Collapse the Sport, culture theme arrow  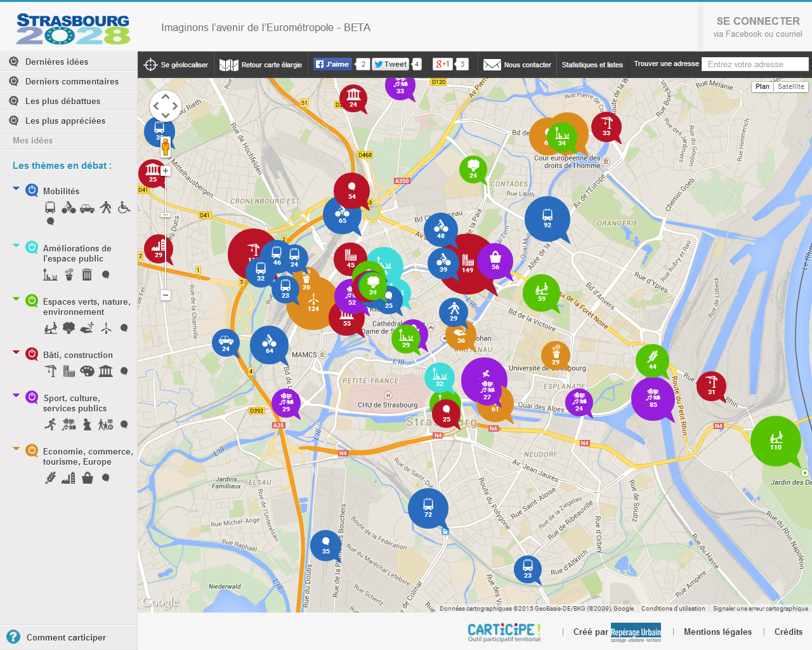[x=16, y=395]
